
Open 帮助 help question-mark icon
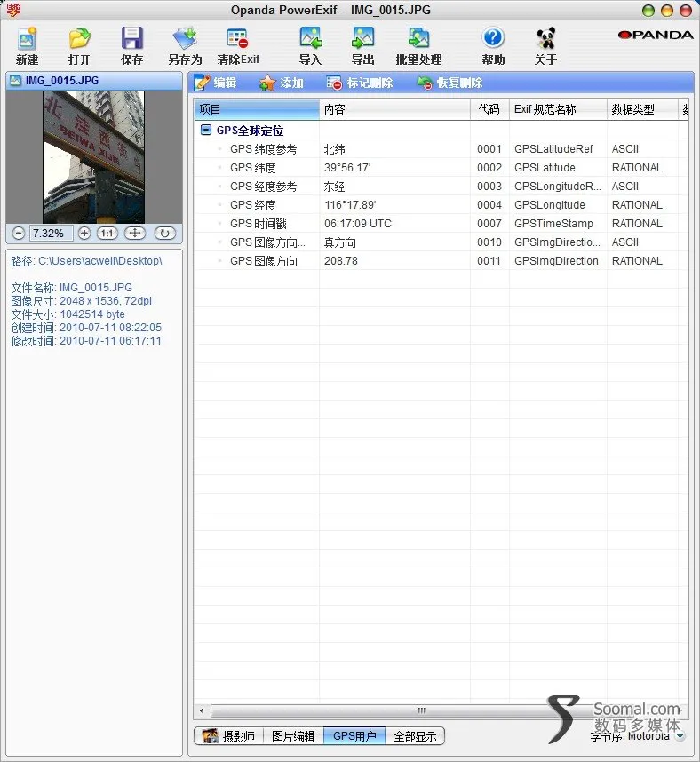tap(493, 45)
